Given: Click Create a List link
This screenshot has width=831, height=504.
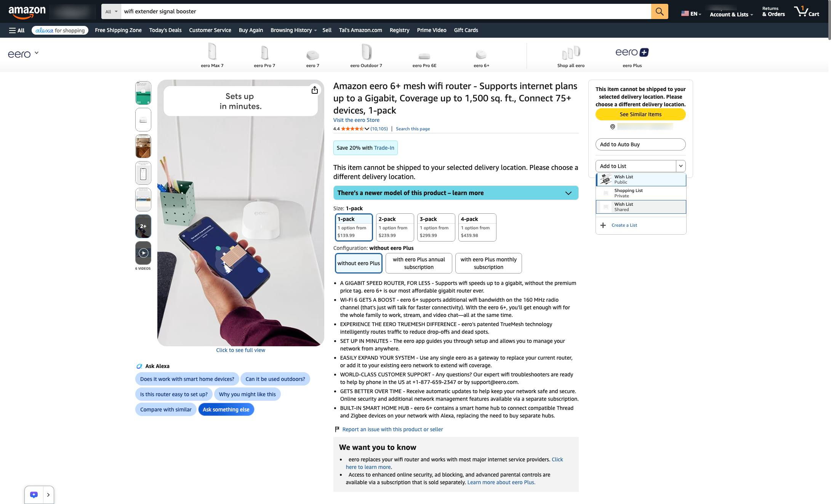Looking at the screenshot, I should (x=624, y=225).
